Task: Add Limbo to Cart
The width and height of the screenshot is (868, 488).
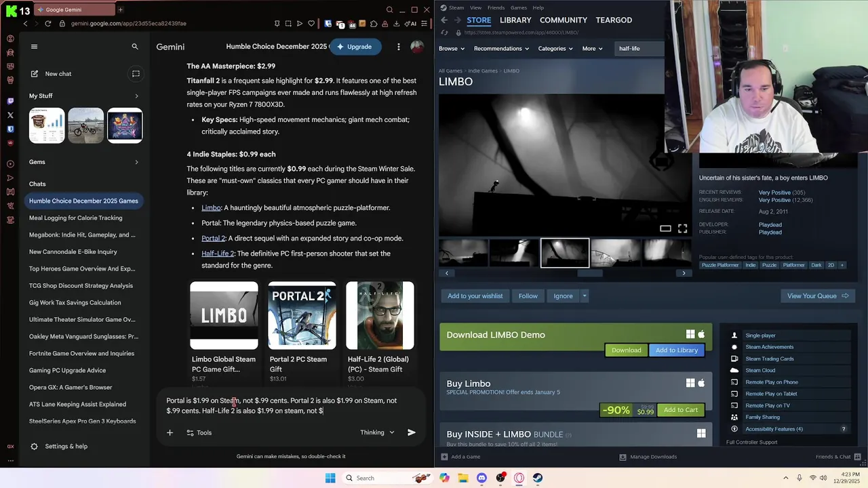Action: [681, 410]
